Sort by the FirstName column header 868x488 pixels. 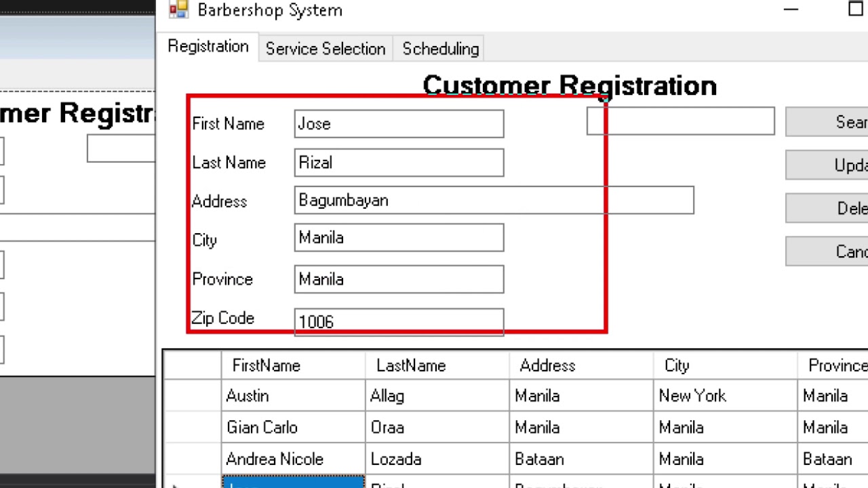coord(293,365)
